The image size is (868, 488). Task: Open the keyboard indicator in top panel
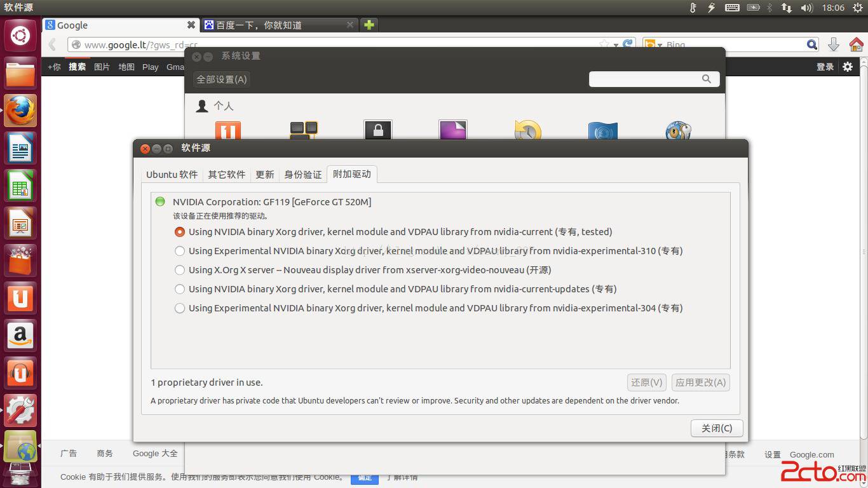(732, 8)
